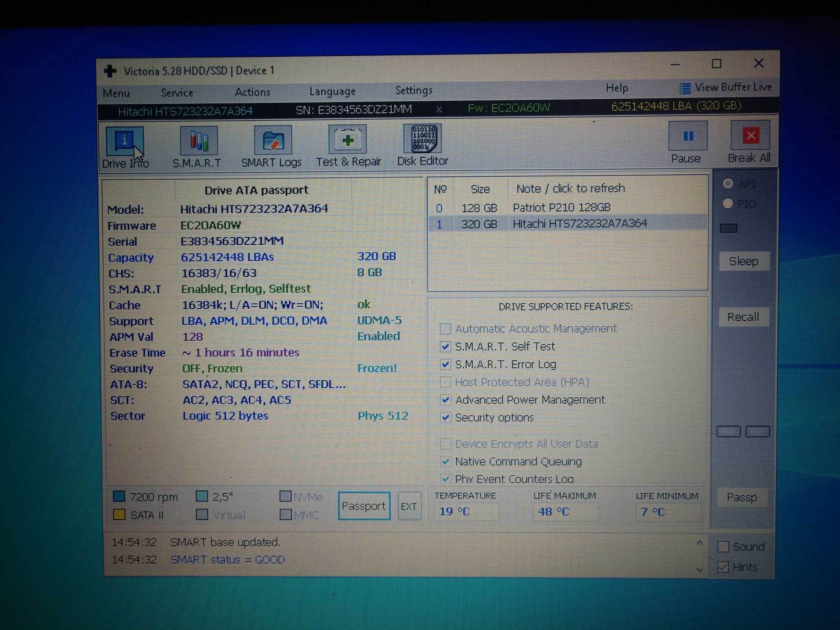Click the MMC indicator box

tap(286, 514)
